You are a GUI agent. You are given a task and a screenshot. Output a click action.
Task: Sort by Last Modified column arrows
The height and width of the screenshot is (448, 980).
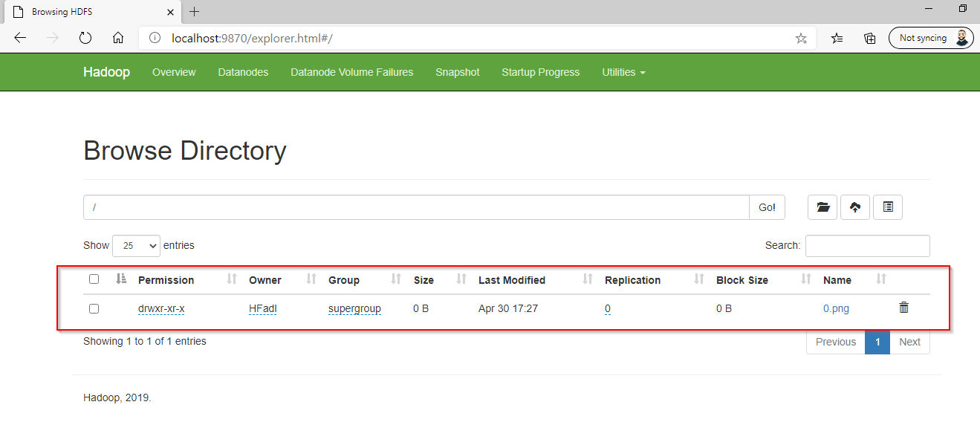(x=588, y=279)
